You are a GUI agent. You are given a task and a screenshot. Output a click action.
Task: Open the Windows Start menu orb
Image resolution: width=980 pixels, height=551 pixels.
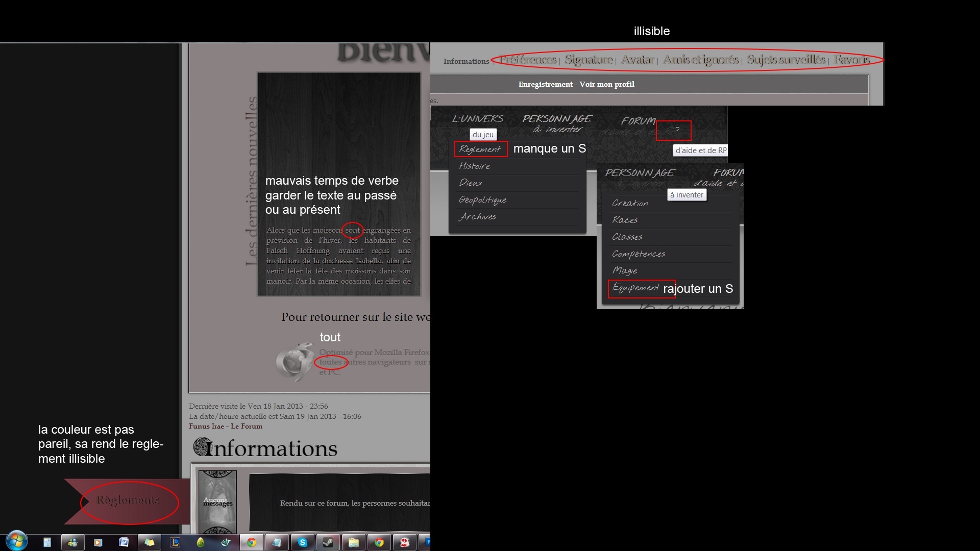[x=16, y=541]
